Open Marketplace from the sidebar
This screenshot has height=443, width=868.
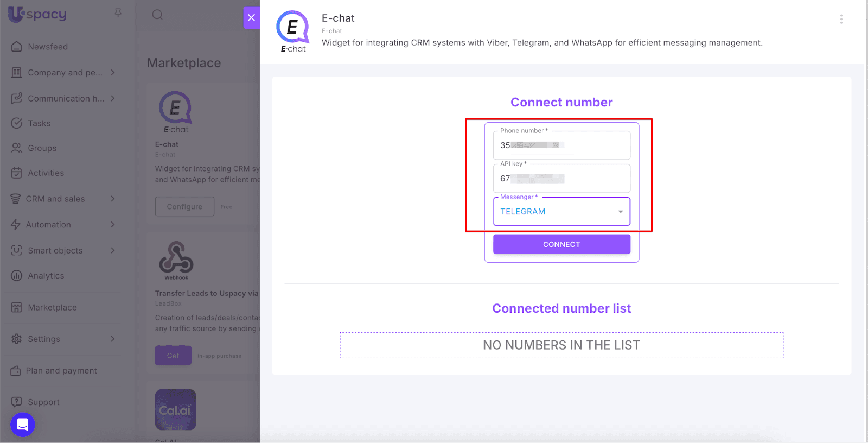point(52,307)
